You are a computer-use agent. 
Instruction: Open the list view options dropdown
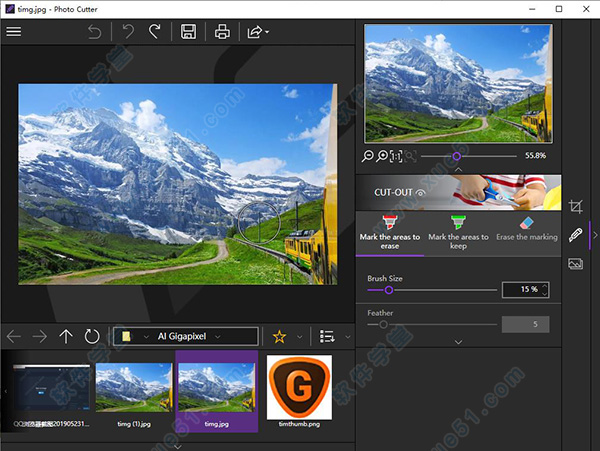pyautogui.click(x=348, y=336)
